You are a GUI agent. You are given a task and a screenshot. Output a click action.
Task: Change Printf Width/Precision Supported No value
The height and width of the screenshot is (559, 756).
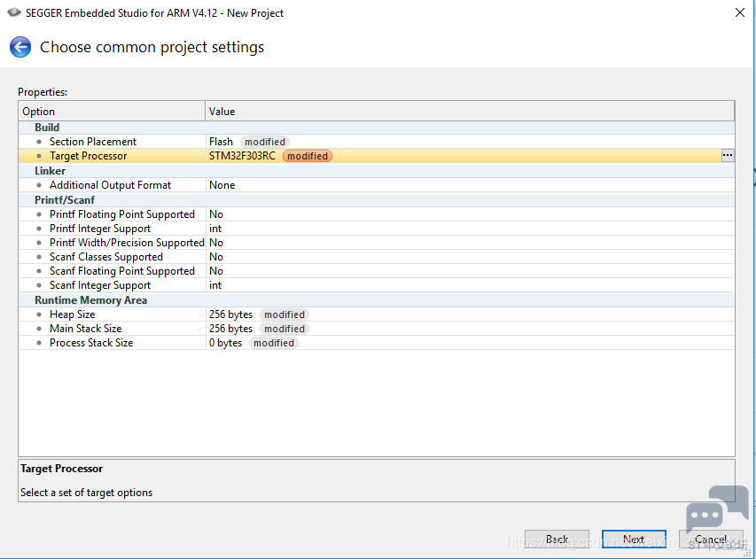tap(216, 243)
